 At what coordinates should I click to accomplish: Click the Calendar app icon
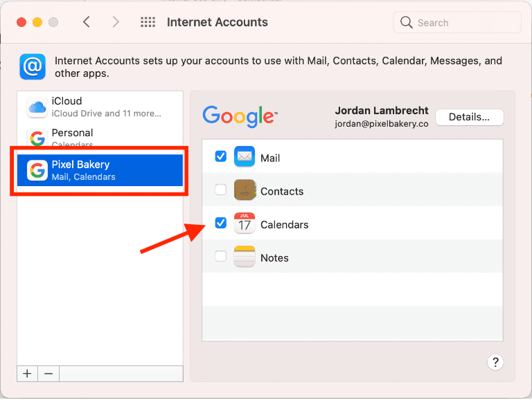[245, 223]
